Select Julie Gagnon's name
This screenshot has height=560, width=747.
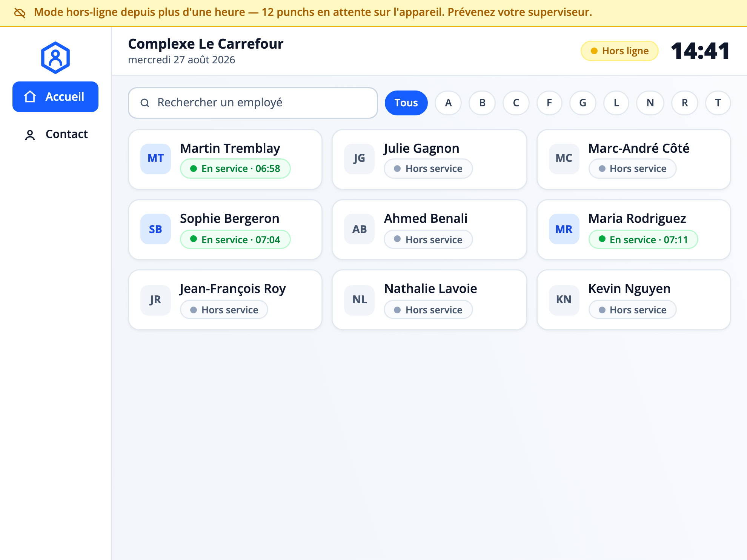422,149
